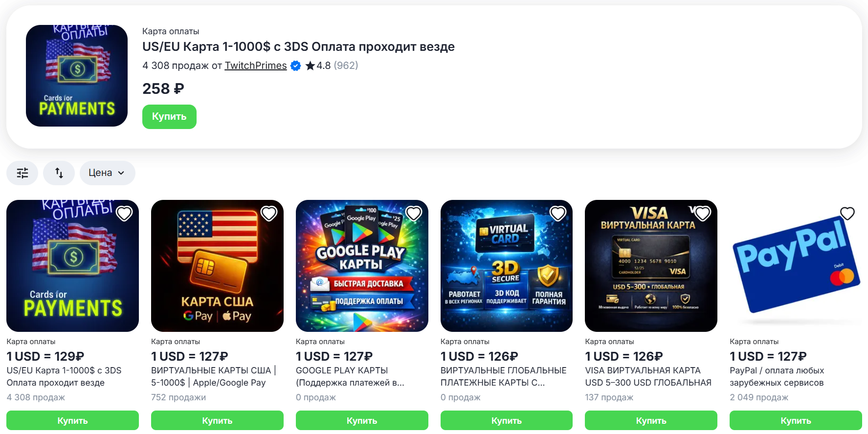The width and height of the screenshot is (868, 434).
Task: Expand the Цена dropdown
Action: (108, 173)
